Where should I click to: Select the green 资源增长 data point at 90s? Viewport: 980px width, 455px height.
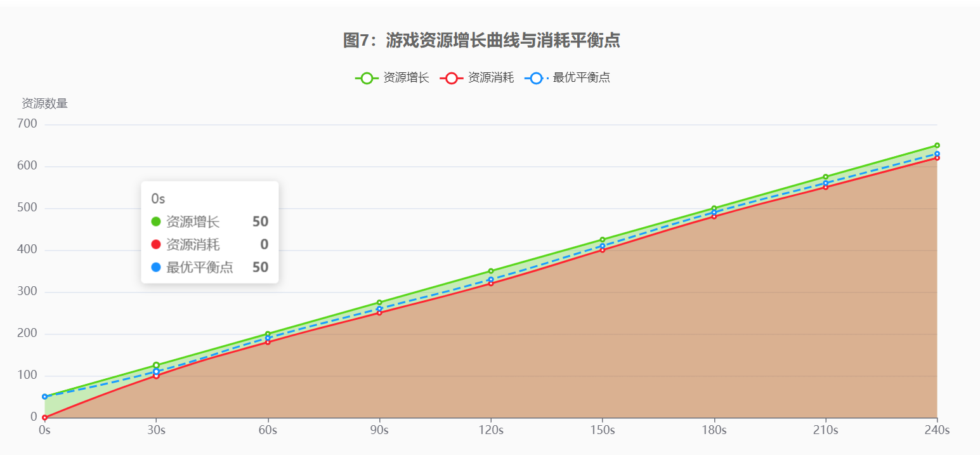pyautogui.click(x=379, y=303)
